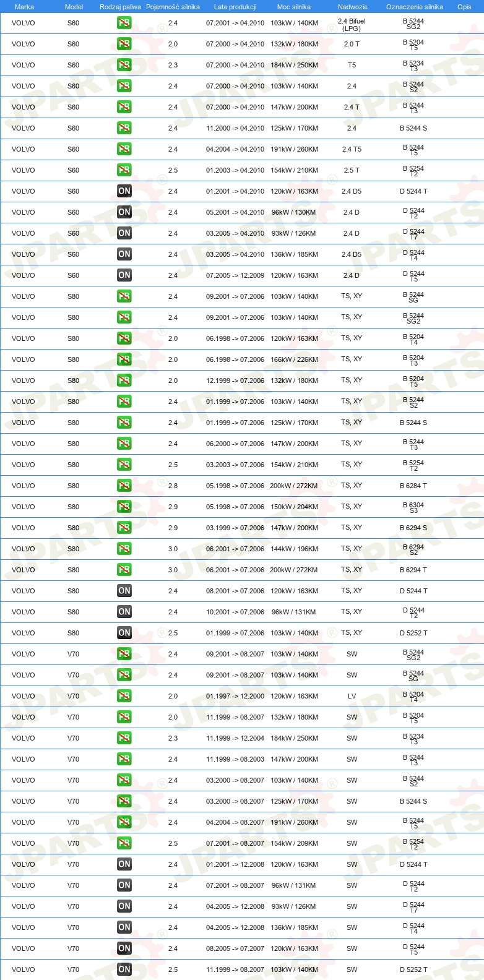Click petrol icon for V70 184kW / 250KM
This screenshot has height=980, width=484.
pyautogui.click(x=124, y=738)
